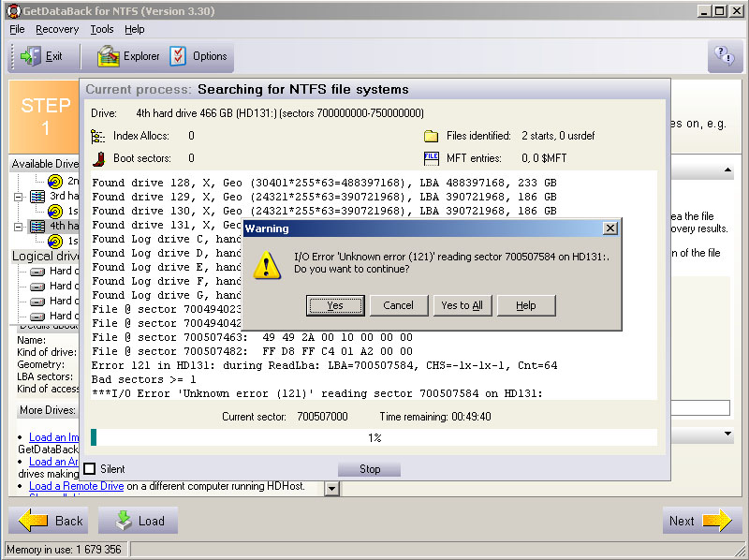The image size is (749, 560).
Task: Follow the Load an Ar... link
Action: (53, 462)
